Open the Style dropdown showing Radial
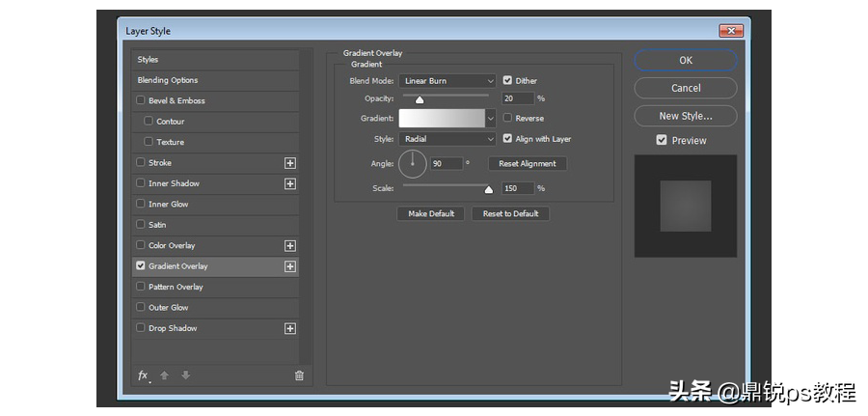The image size is (868, 416). tap(448, 139)
